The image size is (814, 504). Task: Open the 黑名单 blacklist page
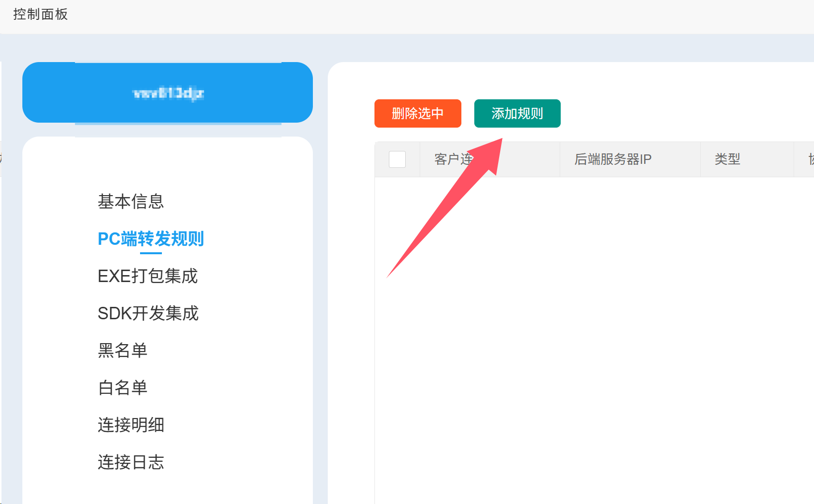pos(123,351)
